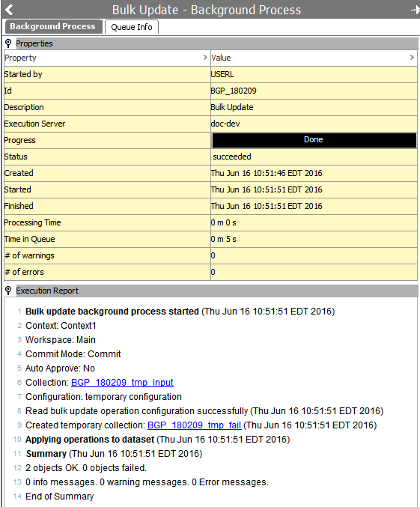The height and width of the screenshot is (507, 420).
Task: Click the Property column header
Action: pos(107,58)
